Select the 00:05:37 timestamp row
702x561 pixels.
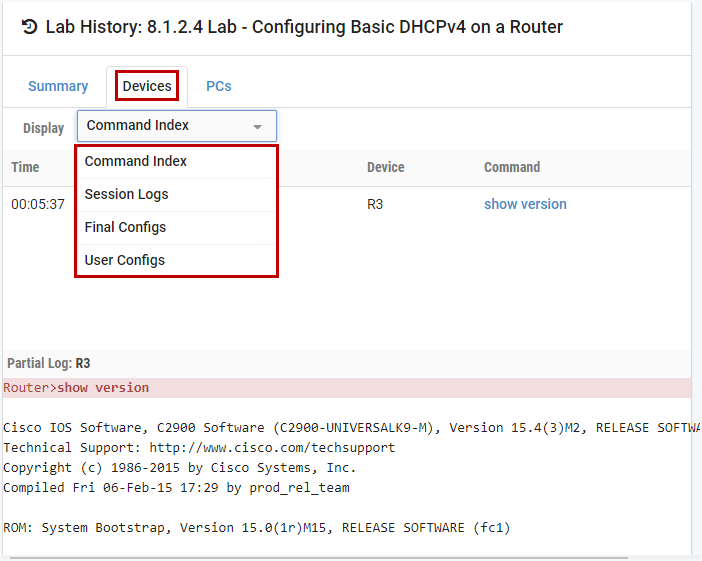(x=38, y=204)
